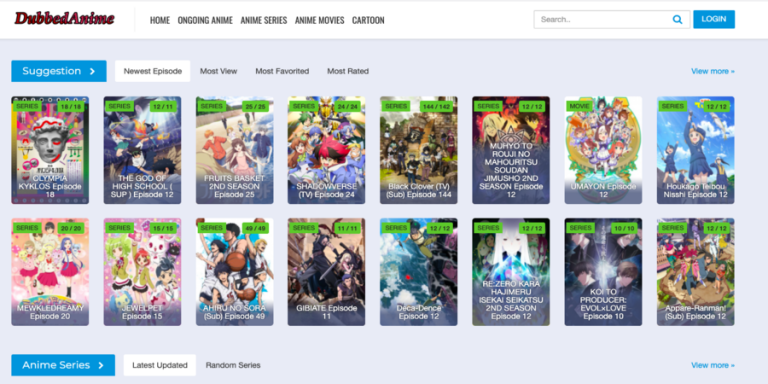Screen dimensions: 768x384
Task: Click View more beside Suggestion
Action: tap(713, 72)
